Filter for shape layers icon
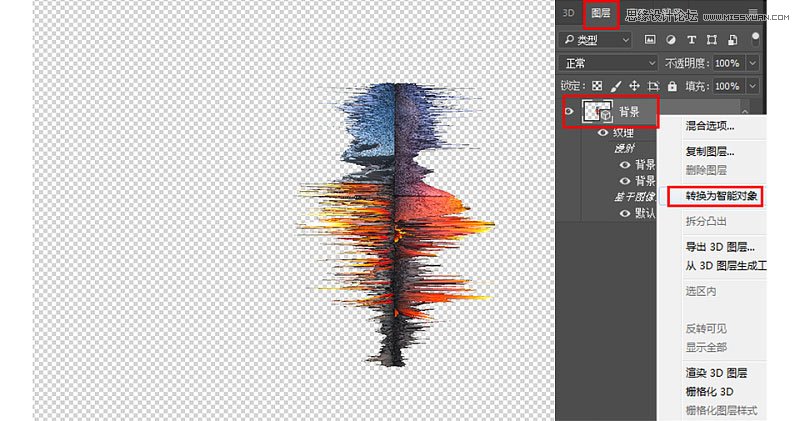The width and height of the screenshot is (800, 421). [712, 40]
